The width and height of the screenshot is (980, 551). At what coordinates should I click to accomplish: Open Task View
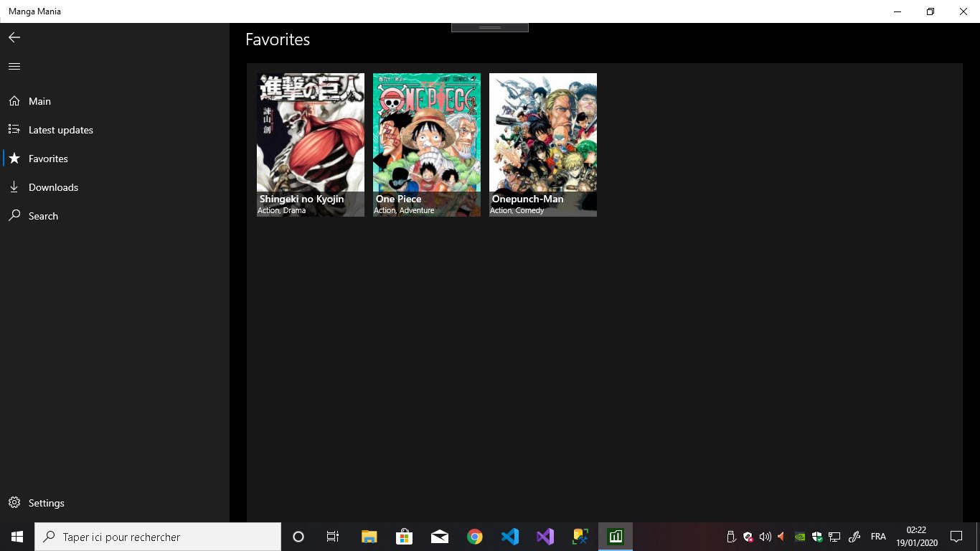coord(333,537)
